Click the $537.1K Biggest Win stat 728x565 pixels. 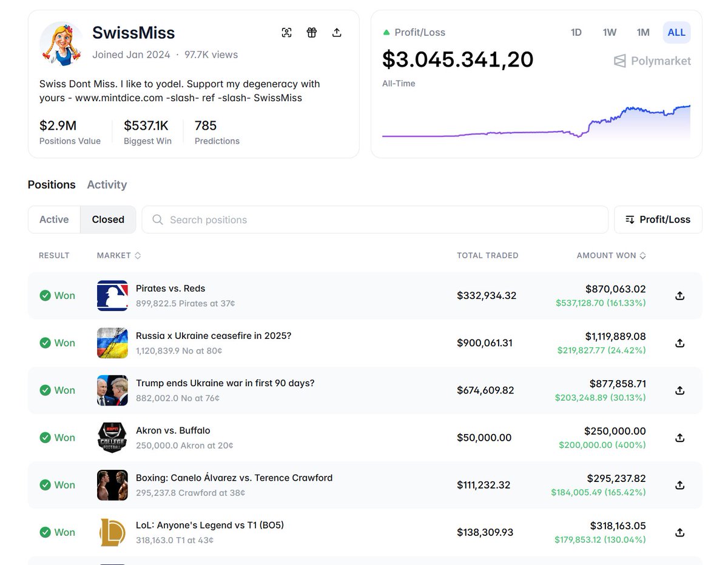point(147,132)
